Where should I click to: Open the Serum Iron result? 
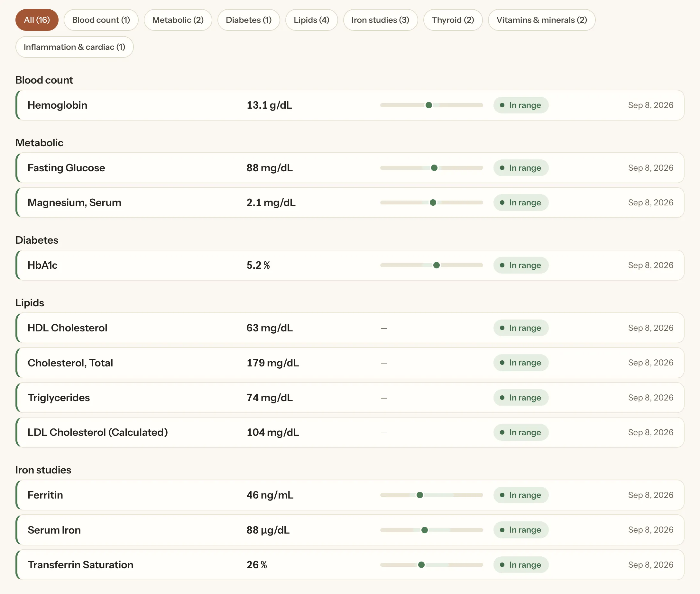pos(350,530)
